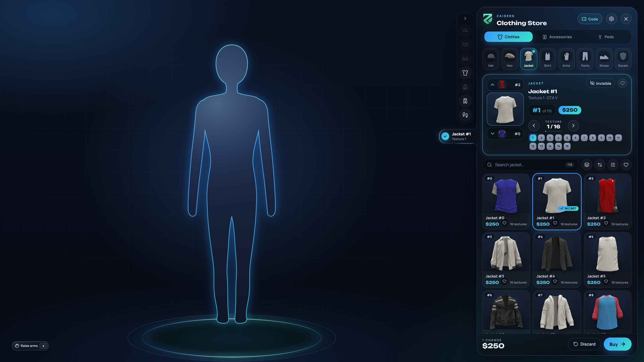Dismiss Raise arms hint with x key badge

(x=43, y=346)
